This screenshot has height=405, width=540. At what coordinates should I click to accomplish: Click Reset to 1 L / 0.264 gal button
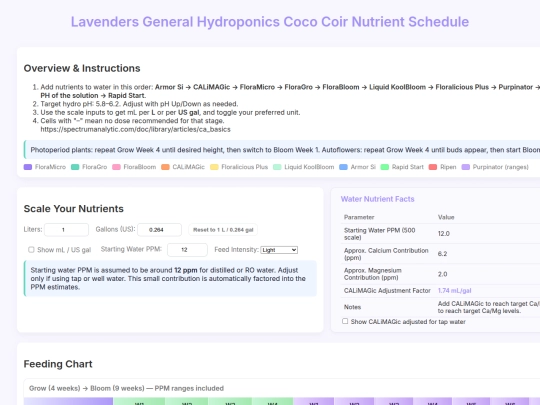(223, 230)
